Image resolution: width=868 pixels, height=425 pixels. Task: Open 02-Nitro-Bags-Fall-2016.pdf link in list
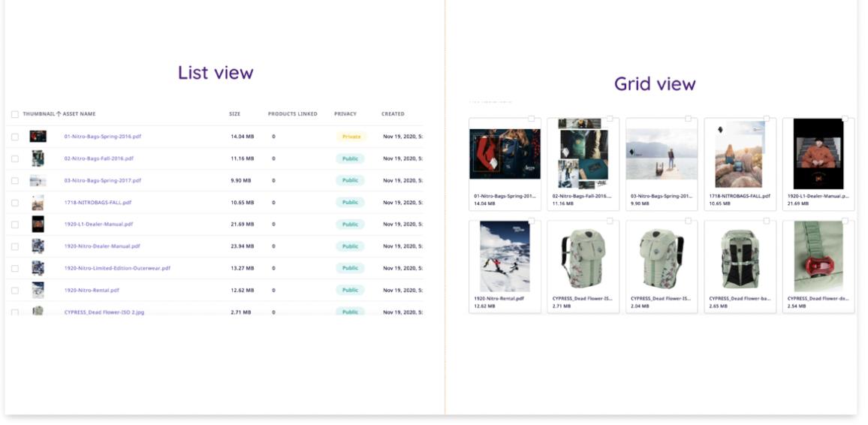99,158
